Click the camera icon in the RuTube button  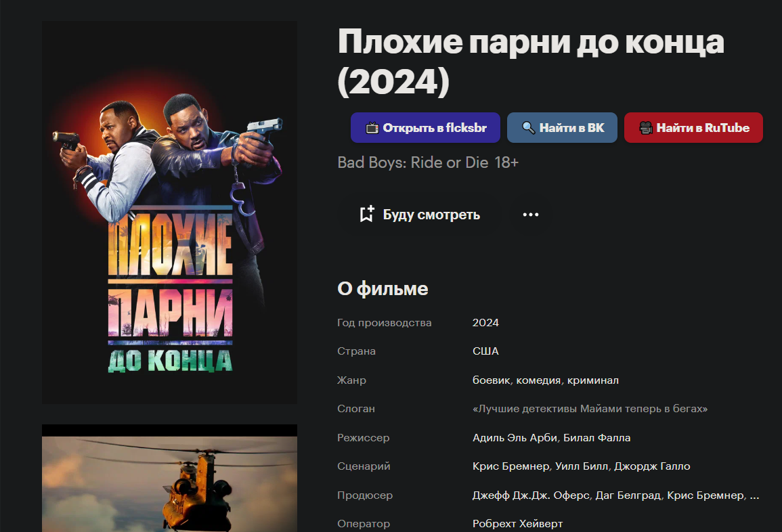(646, 128)
